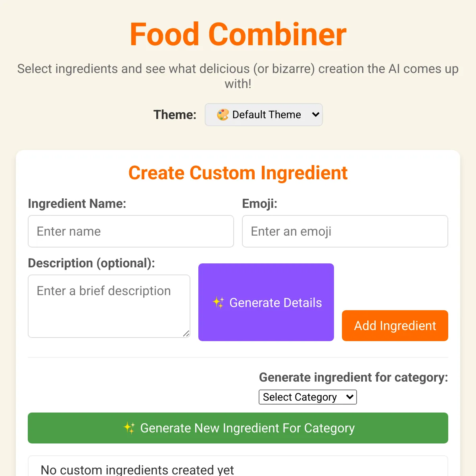Click the Description (optional) label
Image resolution: width=476 pixels, height=476 pixels.
(91, 263)
